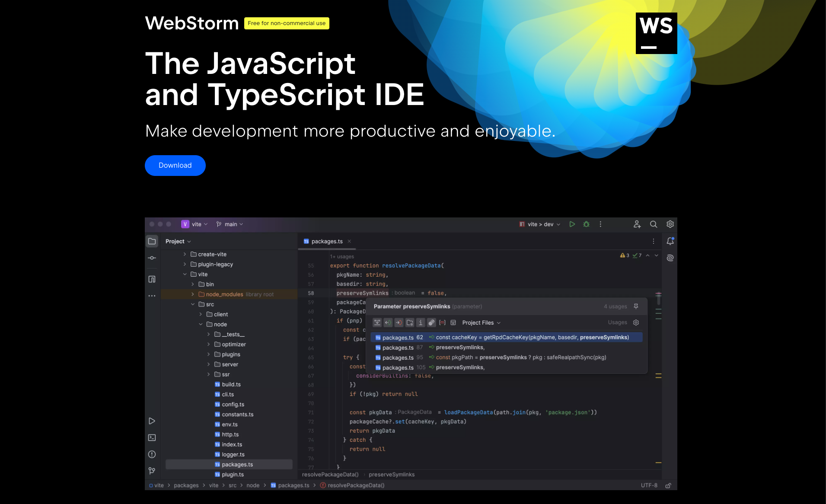Click the UTF-8 encoding indicator
This screenshot has height=504, width=826.
[649, 485]
